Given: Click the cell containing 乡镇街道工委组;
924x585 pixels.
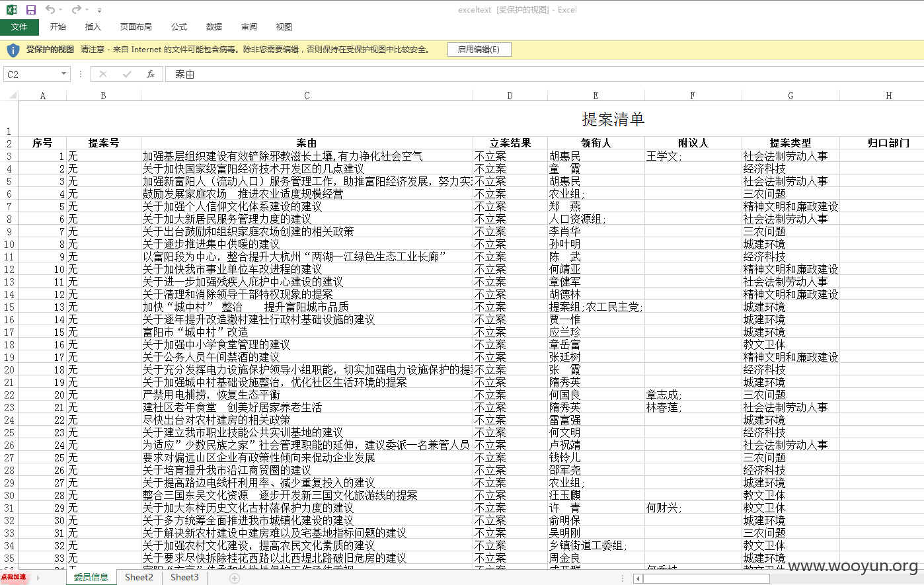Looking at the screenshot, I should tap(596, 545).
